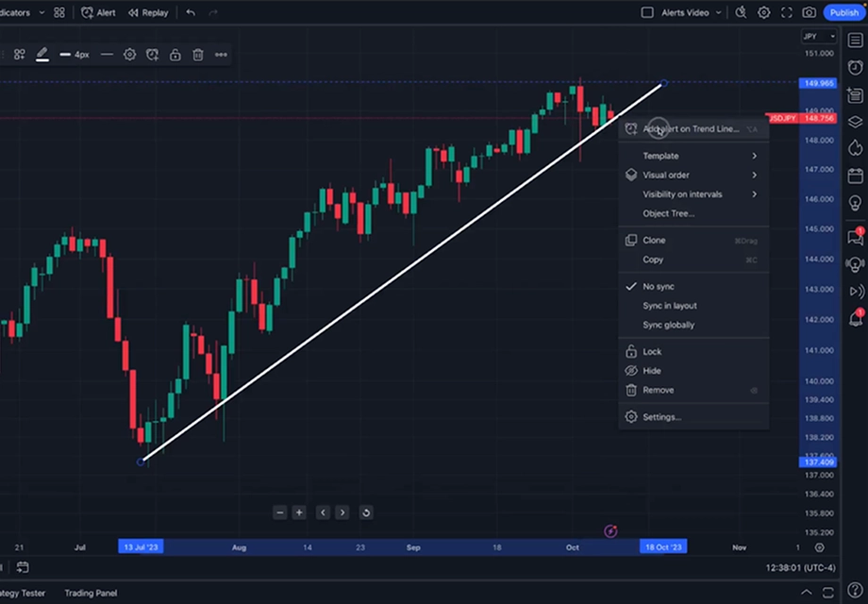Open ideas stream icon in right sidebar
Image resolution: width=868 pixels, height=604 pixels.
[856, 264]
